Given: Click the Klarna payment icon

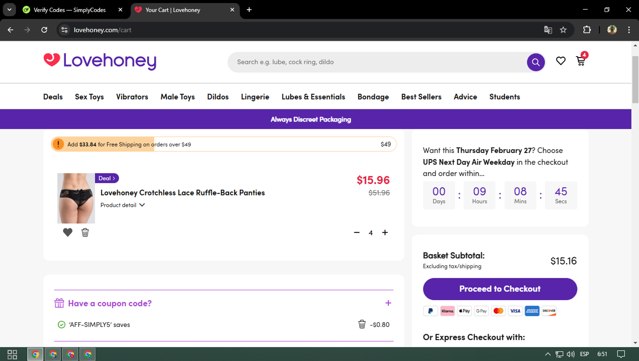Looking at the screenshot, I should [x=447, y=311].
